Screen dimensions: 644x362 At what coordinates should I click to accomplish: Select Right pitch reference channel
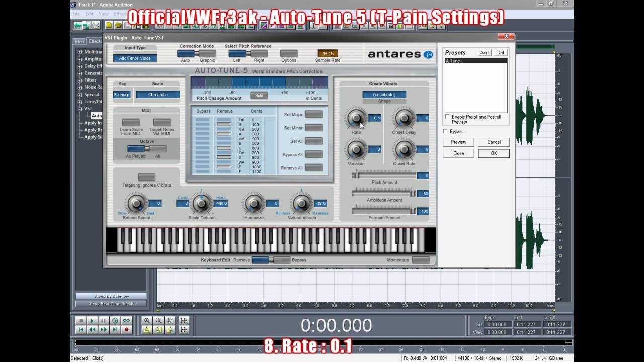tap(259, 53)
